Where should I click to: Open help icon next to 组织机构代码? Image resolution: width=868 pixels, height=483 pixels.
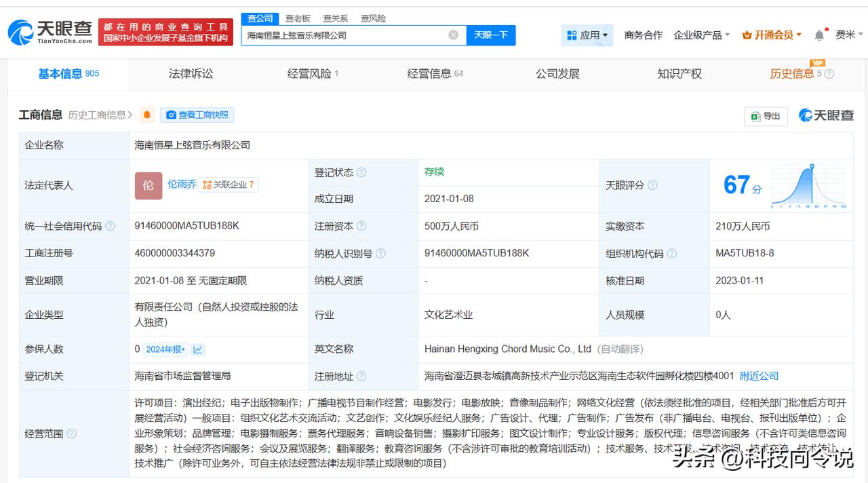671,253
